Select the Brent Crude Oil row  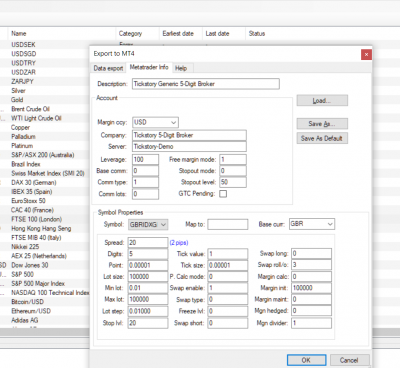pyautogui.click(x=45, y=109)
